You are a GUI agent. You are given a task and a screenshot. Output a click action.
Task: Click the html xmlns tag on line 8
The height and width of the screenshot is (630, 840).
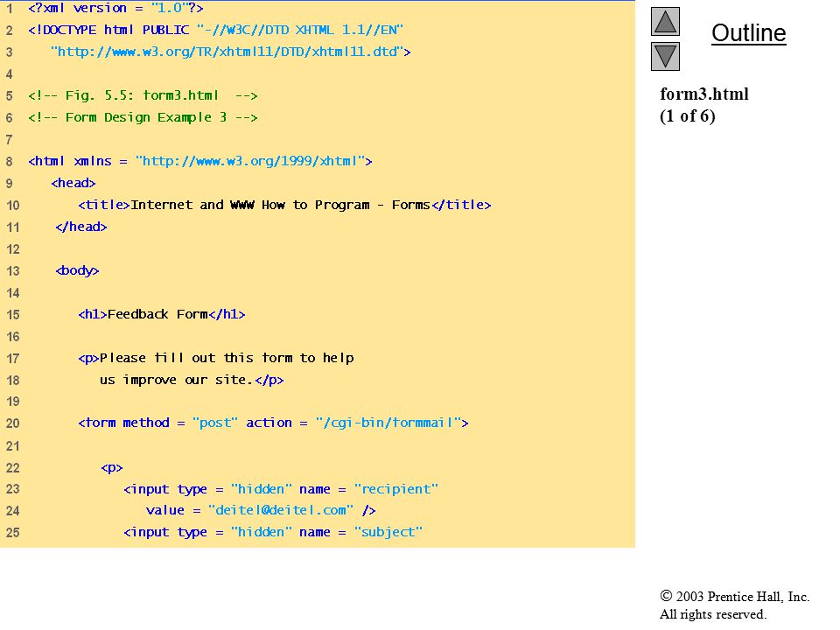coord(200,161)
